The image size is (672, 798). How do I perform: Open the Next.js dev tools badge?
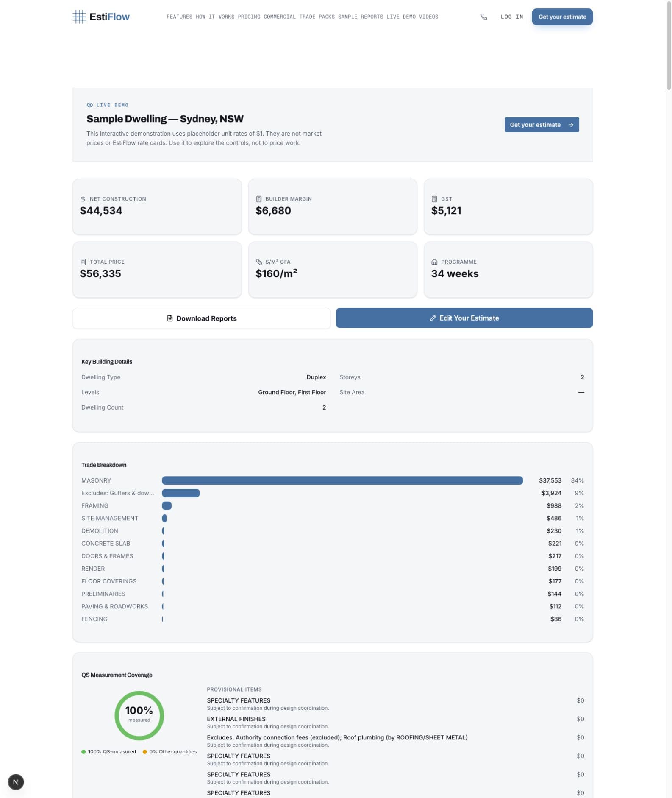pyautogui.click(x=16, y=782)
